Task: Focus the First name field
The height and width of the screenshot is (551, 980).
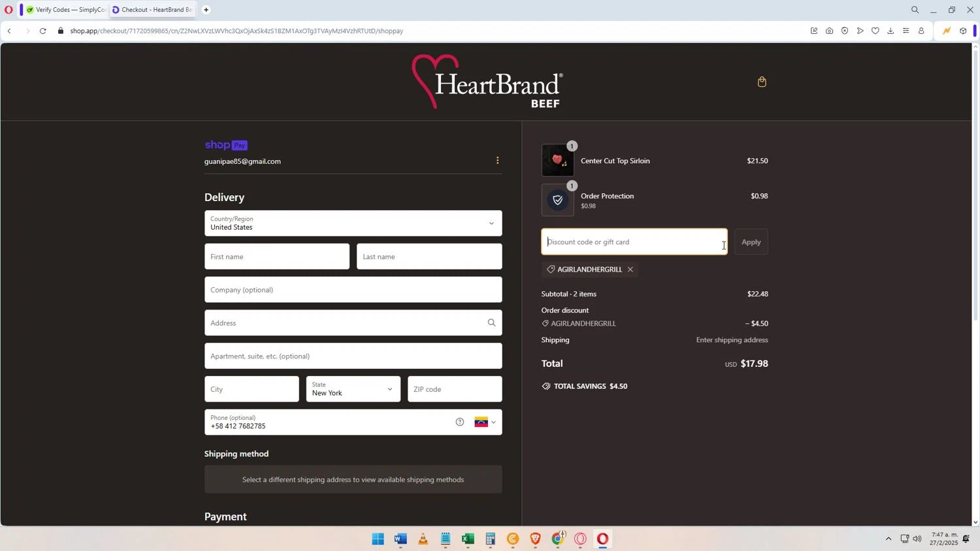Action: [277, 257]
